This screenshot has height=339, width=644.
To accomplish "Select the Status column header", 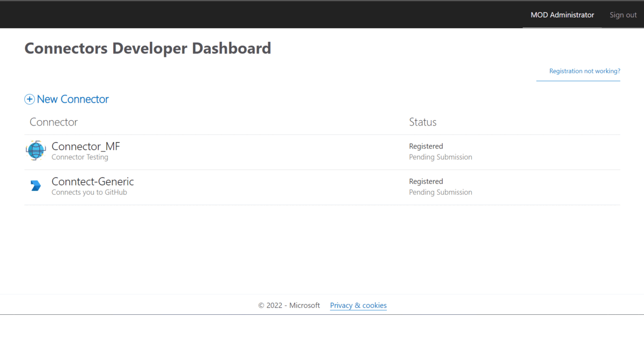I will [x=422, y=122].
